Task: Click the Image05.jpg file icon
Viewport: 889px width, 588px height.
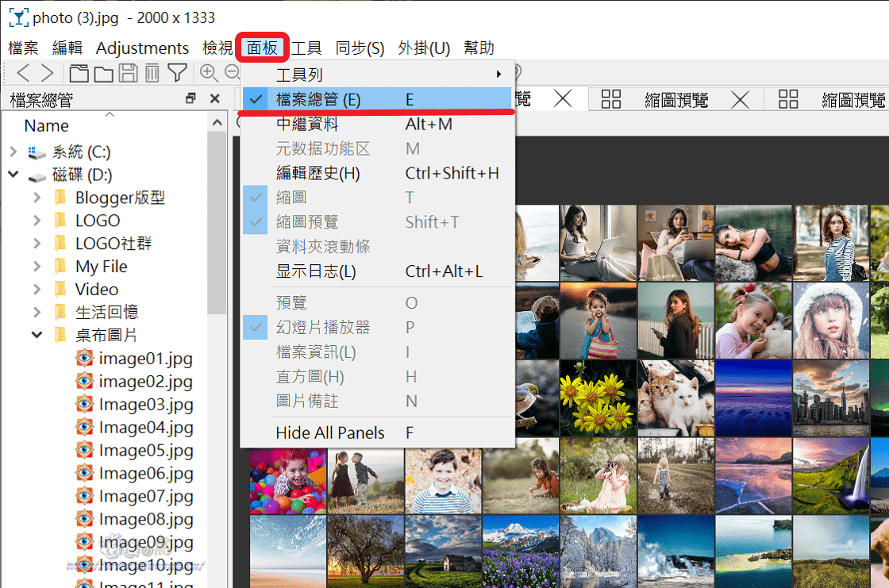Action: pos(84,450)
